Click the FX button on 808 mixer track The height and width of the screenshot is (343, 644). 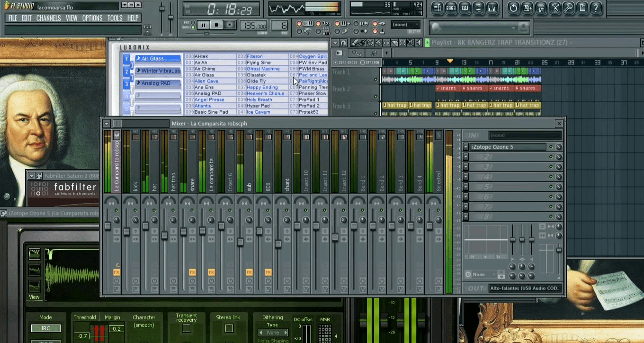268,272
